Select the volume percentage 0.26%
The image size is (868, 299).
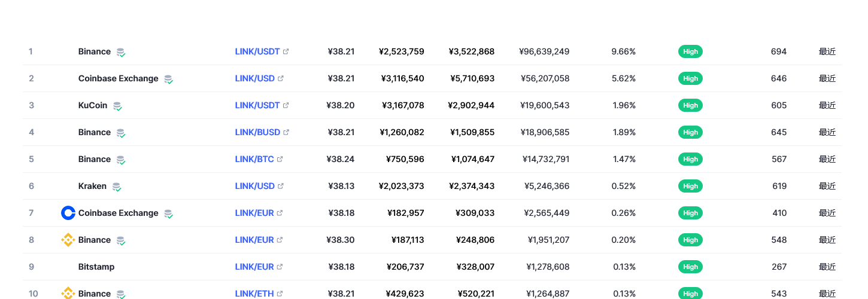[x=624, y=213]
